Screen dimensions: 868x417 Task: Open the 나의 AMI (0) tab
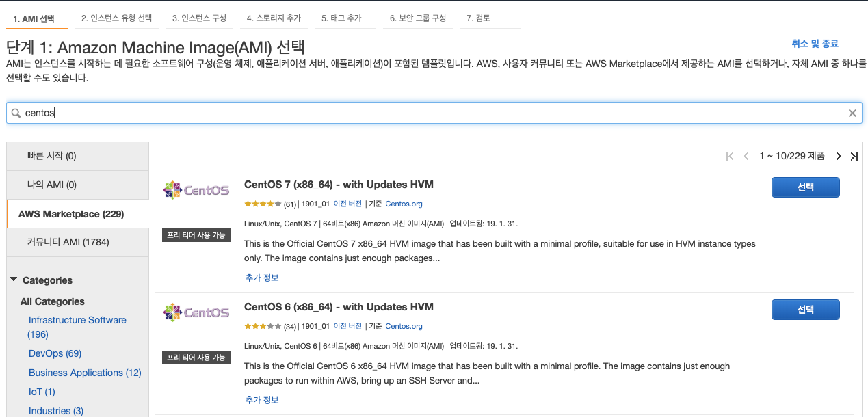(52, 185)
